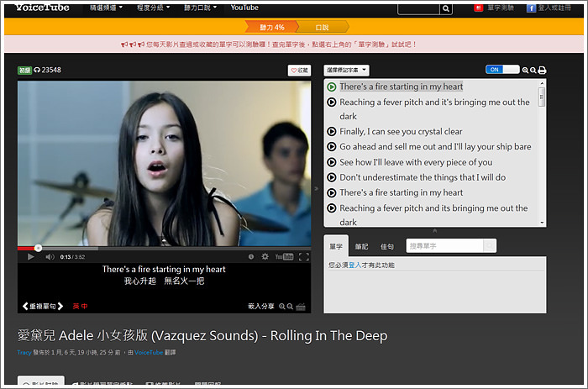Click 嵌入分享 embed share link
Image resolution: width=588 pixels, height=389 pixels.
[261, 306]
